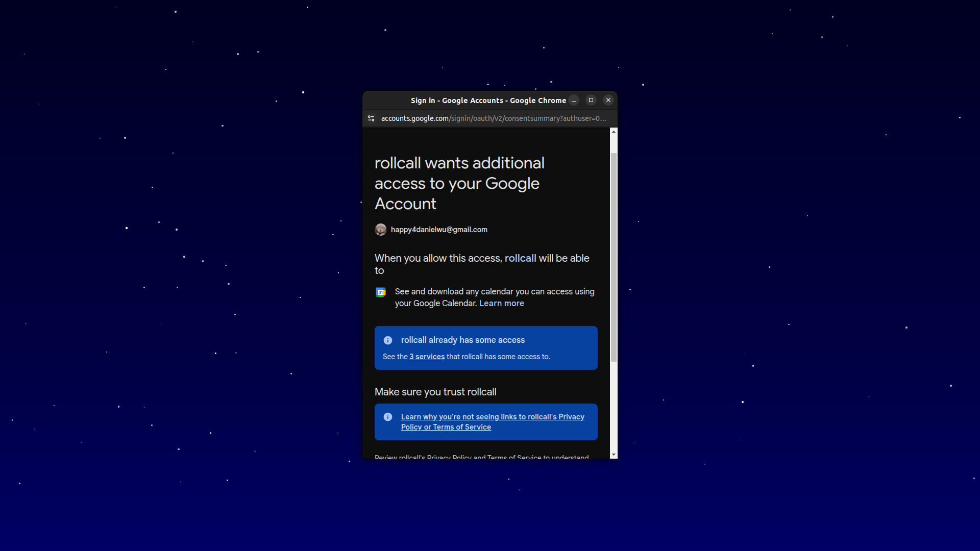Click the happy4danielwu@gmail.com email address
This screenshot has width=980, height=551.
pos(439,230)
